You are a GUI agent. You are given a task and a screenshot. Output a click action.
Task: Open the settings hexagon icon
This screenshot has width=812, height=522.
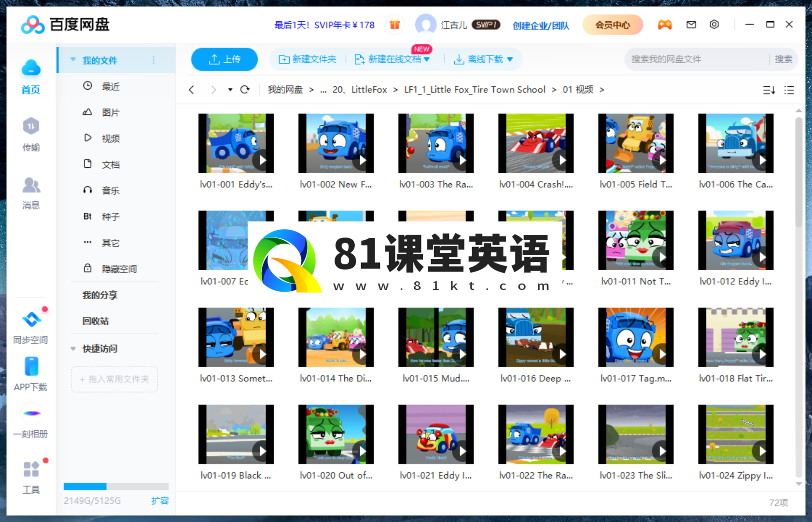(x=714, y=25)
